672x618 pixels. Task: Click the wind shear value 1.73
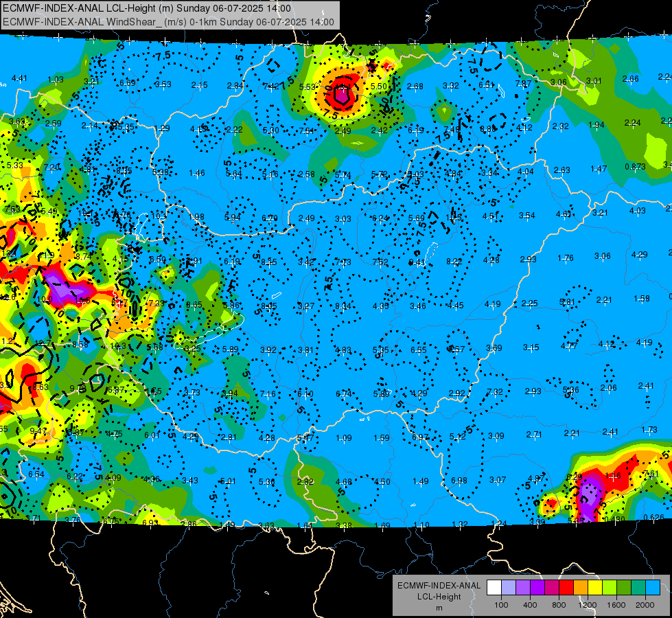649,429
